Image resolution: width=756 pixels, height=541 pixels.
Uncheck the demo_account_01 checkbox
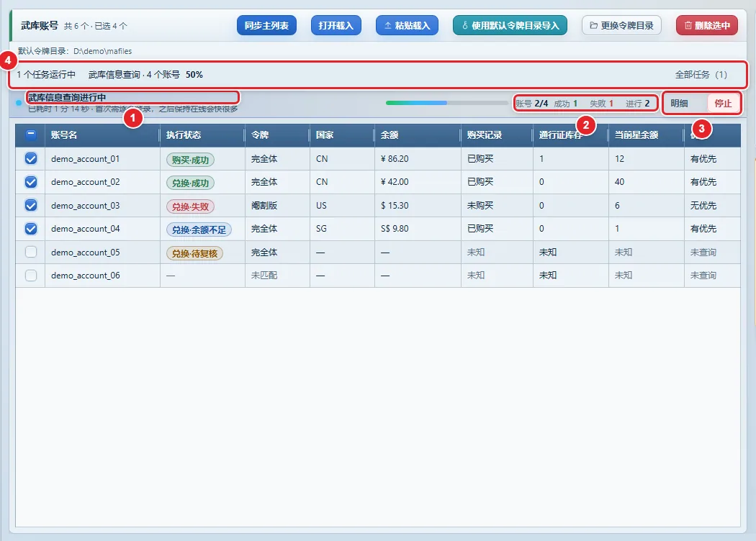pyautogui.click(x=31, y=158)
